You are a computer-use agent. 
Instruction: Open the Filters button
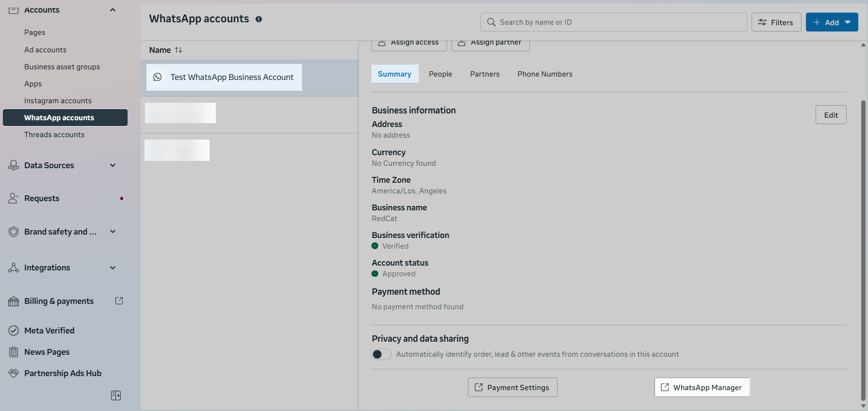pyautogui.click(x=776, y=22)
